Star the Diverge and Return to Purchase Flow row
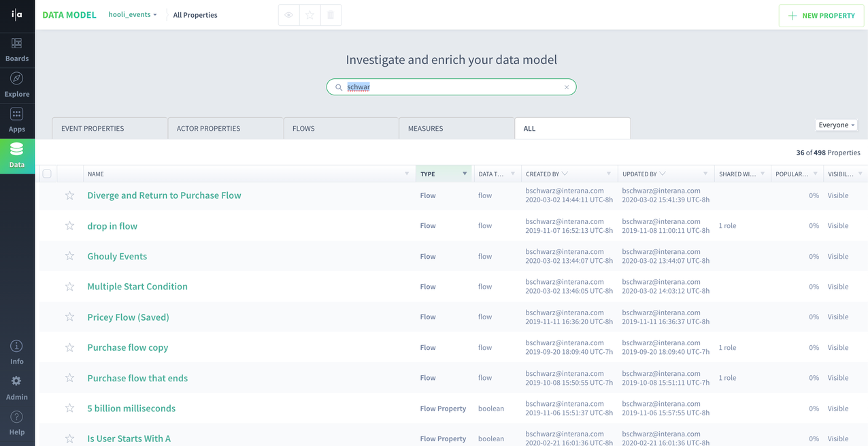Viewport: 868px width, 446px height. coord(69,195)
